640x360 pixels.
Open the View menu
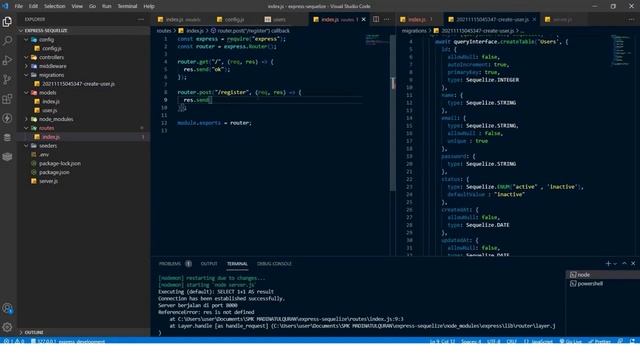[77, 6]
